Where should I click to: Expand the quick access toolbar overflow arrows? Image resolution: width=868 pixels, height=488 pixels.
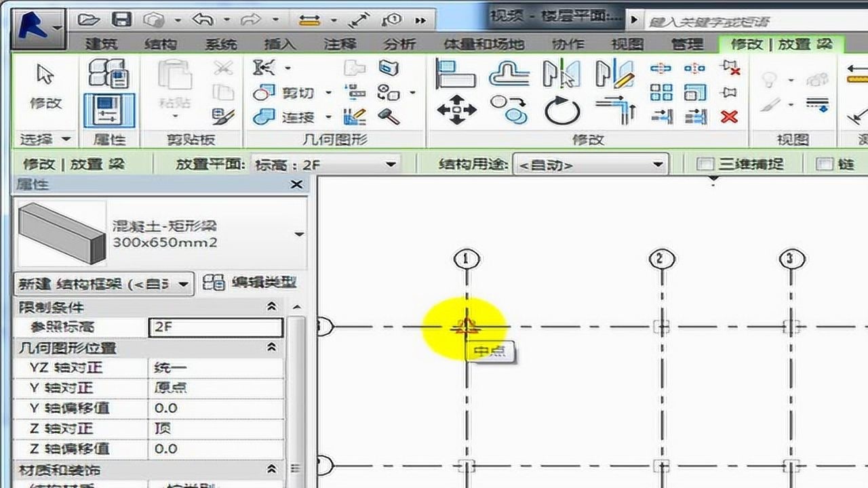click(420, 20)
